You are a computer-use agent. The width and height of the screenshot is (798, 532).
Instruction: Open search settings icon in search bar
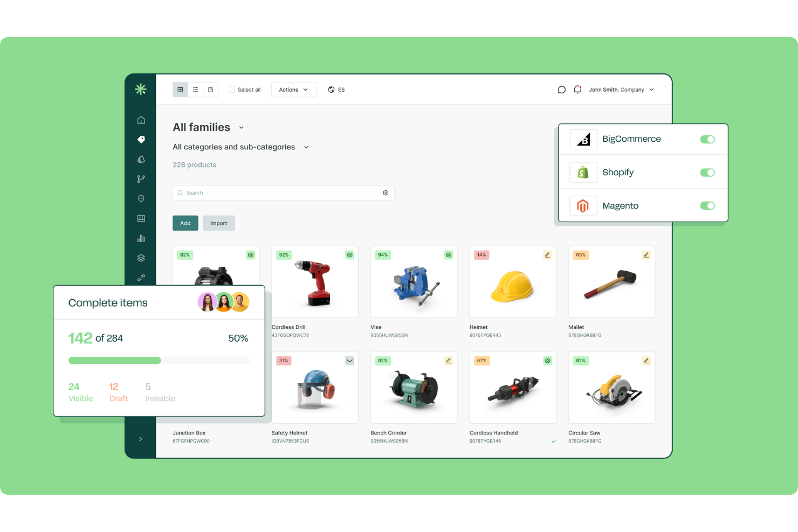click(x=386, y=193)
